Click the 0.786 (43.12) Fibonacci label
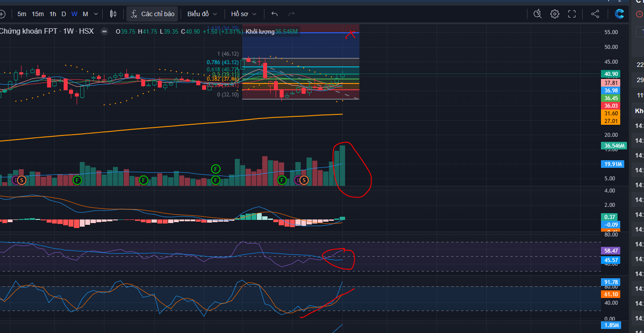644x333 pixels. 223,62
